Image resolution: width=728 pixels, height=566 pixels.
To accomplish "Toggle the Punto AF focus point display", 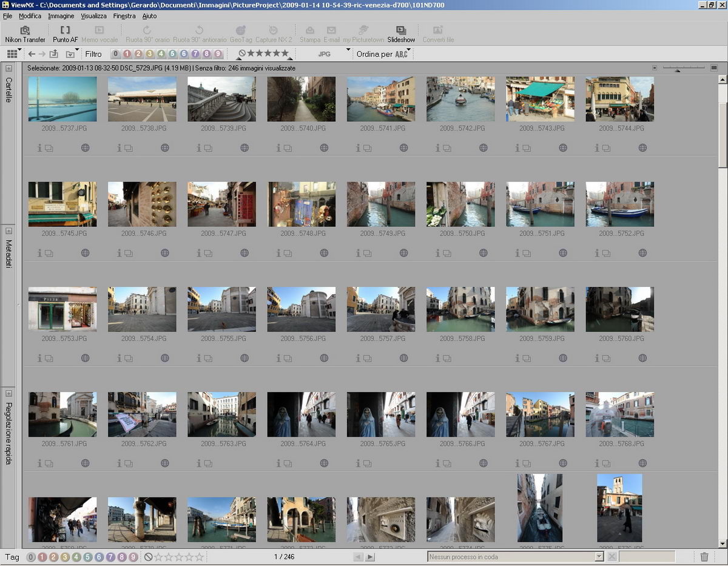I will click(x=65, y=34).
